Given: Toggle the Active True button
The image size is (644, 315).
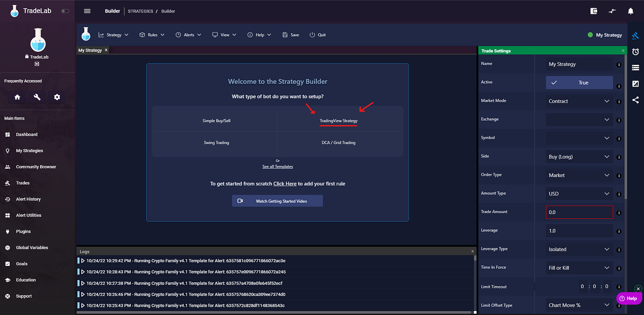Looking at the screenshot, I should click(x=579, y=83).
